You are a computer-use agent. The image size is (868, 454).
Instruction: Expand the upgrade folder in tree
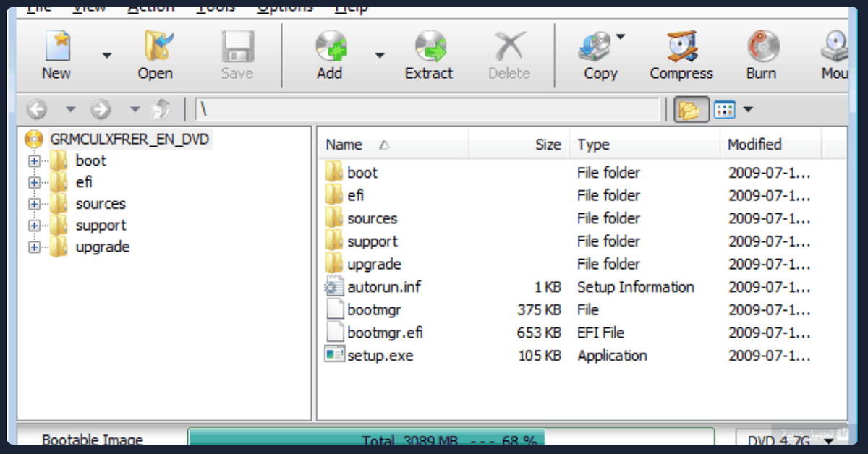pos(34,247)
